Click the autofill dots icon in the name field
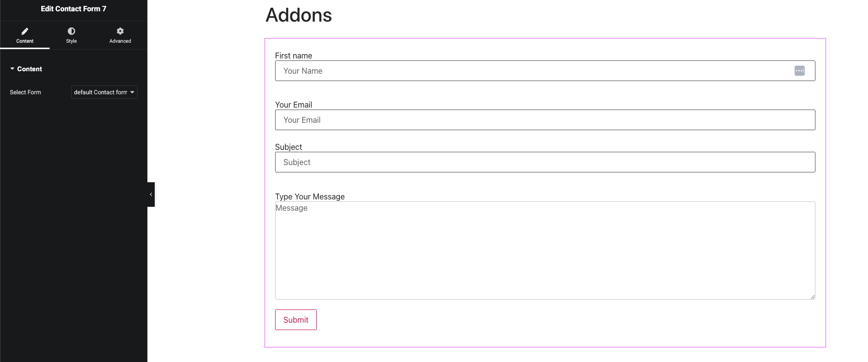The width and height of the screenshot is (868, 362). [x=799, y=71]
